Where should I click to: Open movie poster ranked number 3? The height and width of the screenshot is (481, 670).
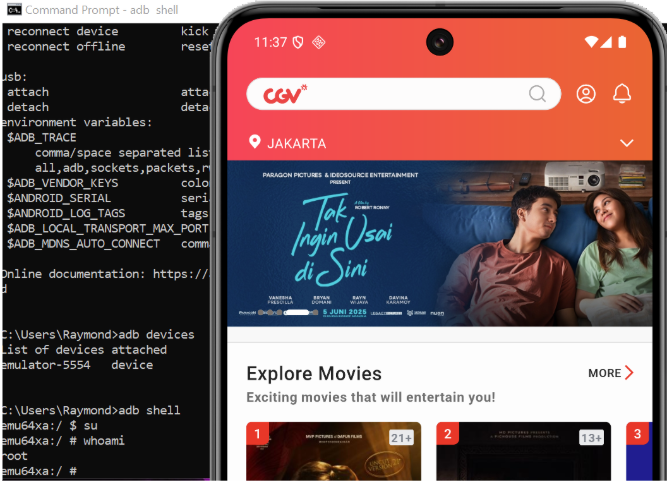click(639, 451)
